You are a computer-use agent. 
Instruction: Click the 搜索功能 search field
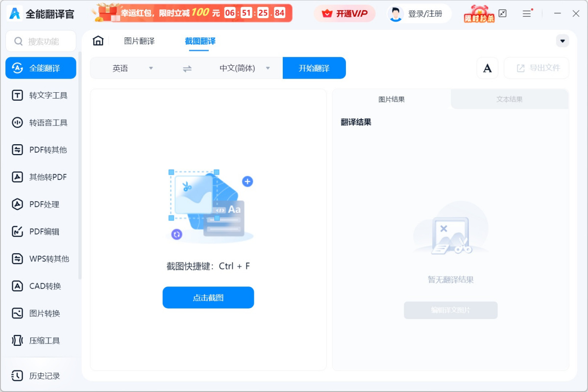(41, 41)
